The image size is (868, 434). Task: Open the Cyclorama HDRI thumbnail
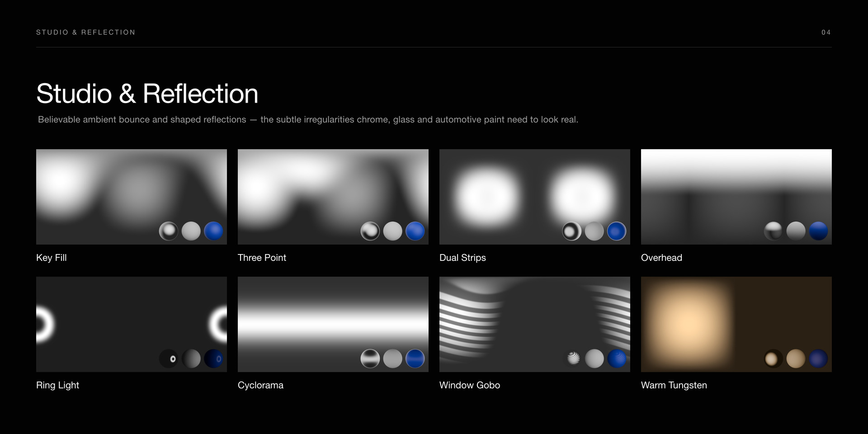pyautogui.click(x=333, y=324)
